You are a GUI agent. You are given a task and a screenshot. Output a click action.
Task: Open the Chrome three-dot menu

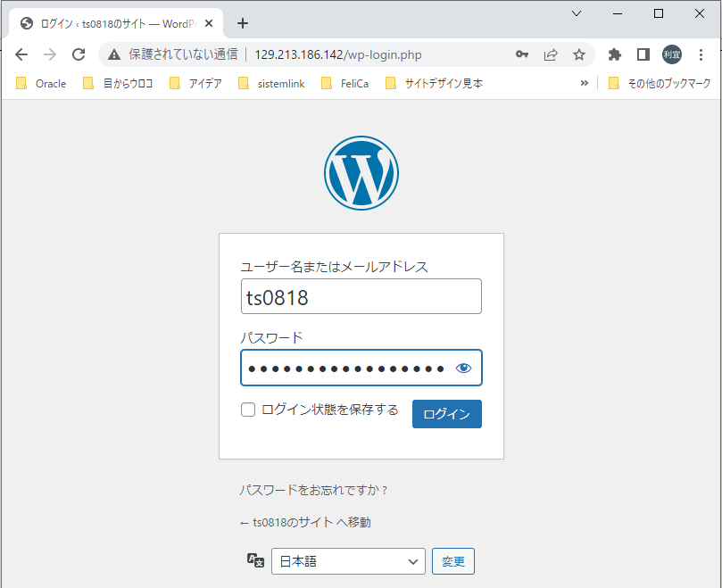(701, 54)
